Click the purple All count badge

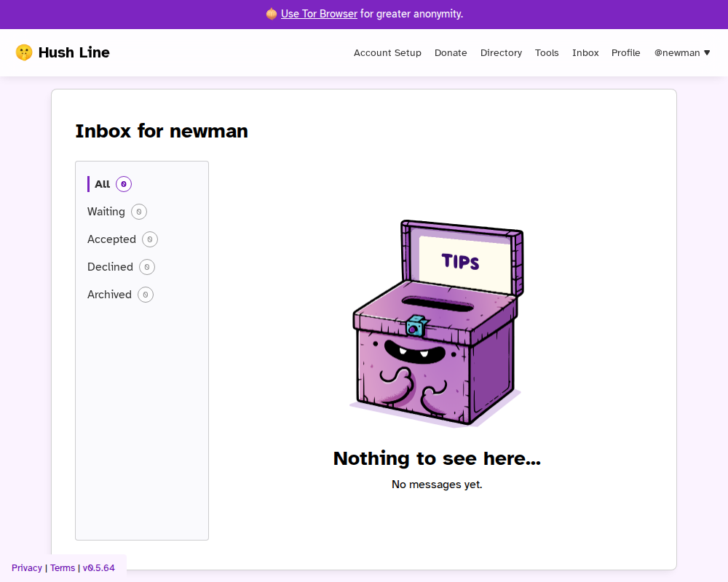[x=124, y=184]
